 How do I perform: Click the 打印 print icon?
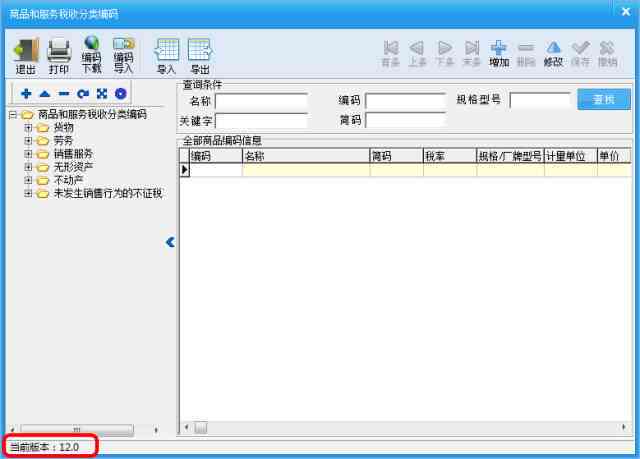click(x=59, y=55)
